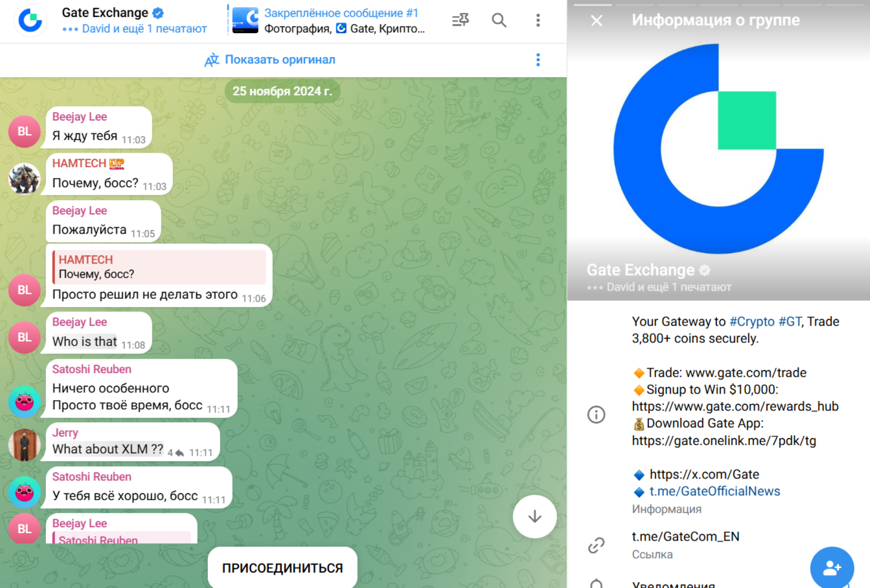Click the message 'Who is that'
This screenshot has height=588, width=870.
(x=85, y=342)
